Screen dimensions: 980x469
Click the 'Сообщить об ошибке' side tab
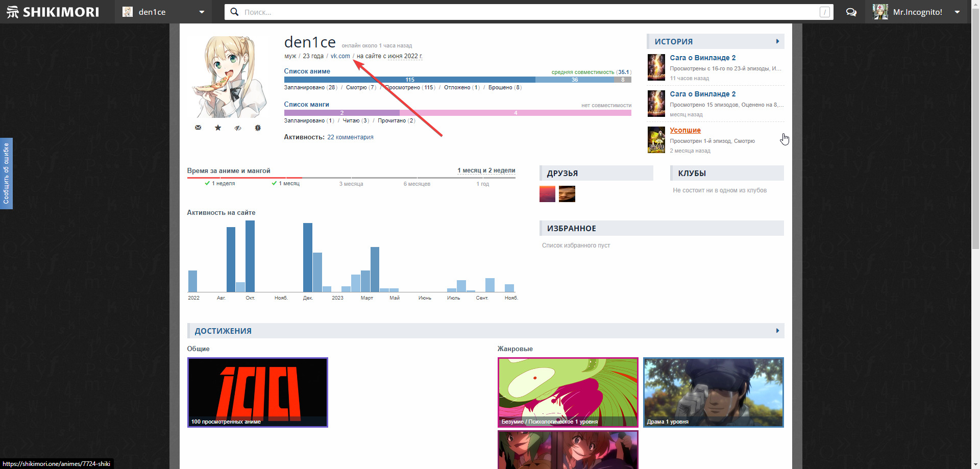tap(6, 174)
